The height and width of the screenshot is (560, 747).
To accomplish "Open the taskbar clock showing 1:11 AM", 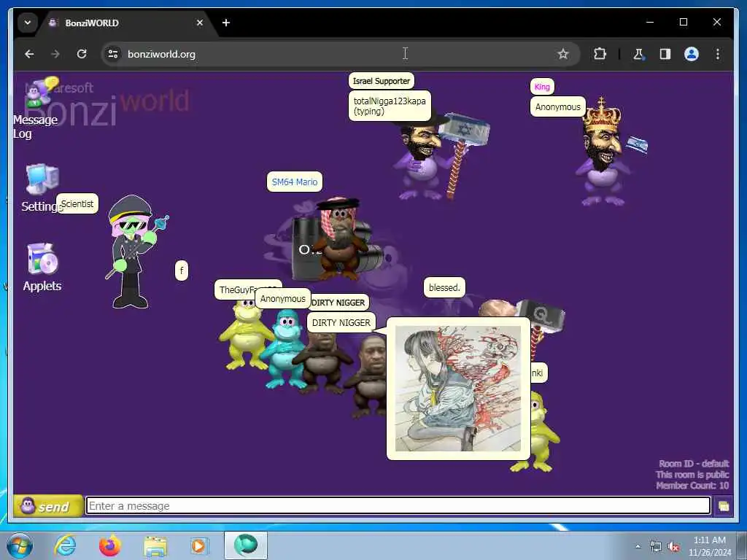I will (x=710, y=546).
